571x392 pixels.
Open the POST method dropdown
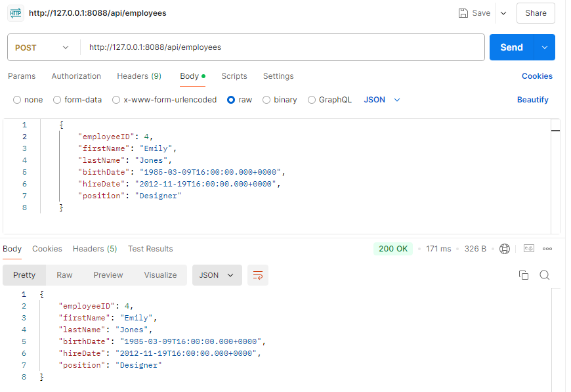[43, 47]
